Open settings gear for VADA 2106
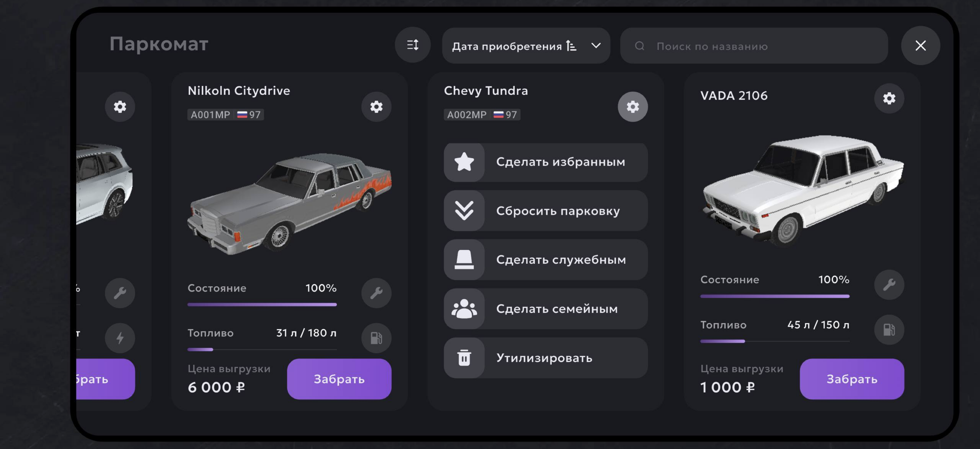Viewport: 980px width, 449px height. point(889,98)
